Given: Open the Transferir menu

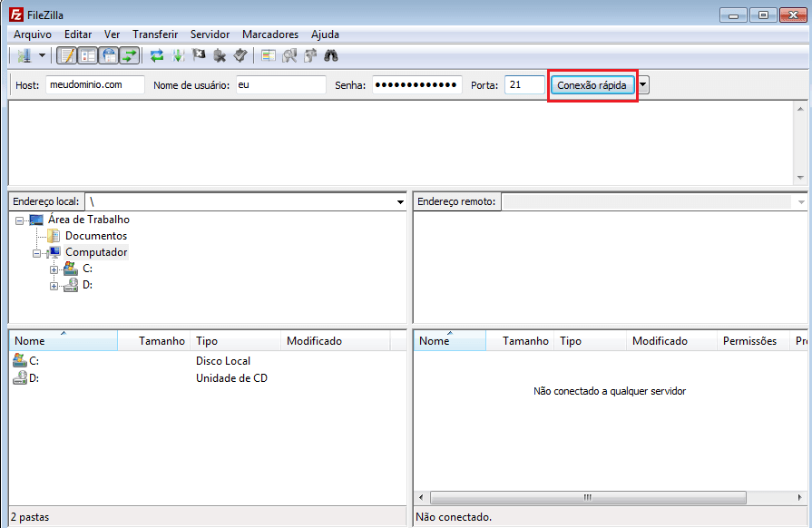Looking at the screenshot, I should (155, 34).
